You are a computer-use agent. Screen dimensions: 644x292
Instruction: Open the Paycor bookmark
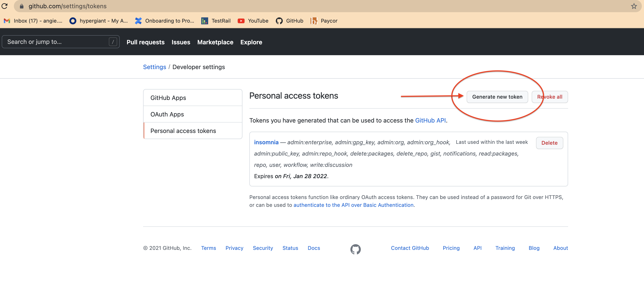click(324, 21)
